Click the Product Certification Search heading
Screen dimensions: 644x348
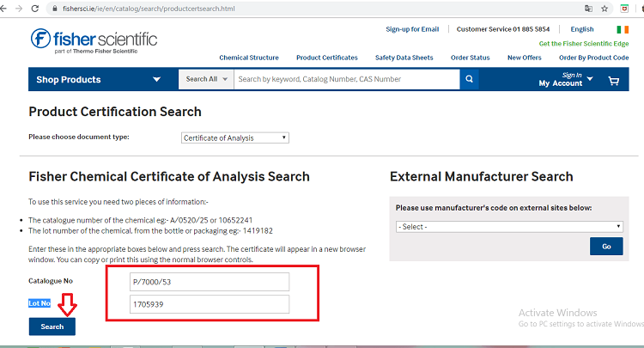pyautogui.click(x=115, y=112)
